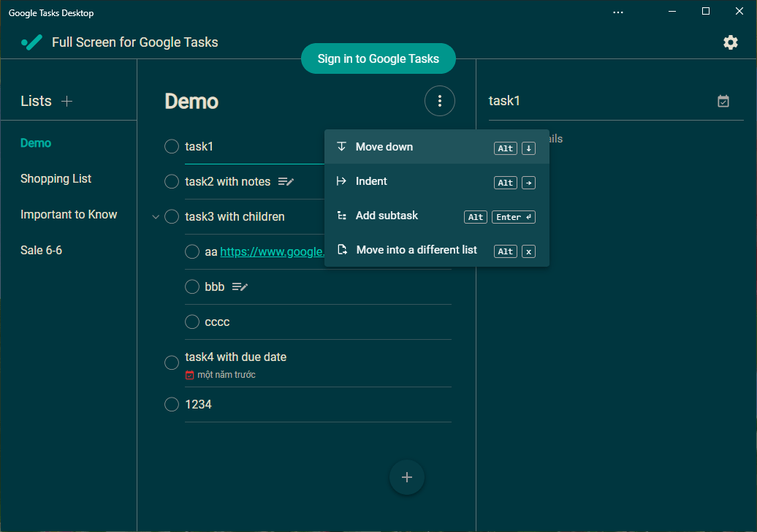Click the Alt key badge beside Indent
The width and height of the screenshot is (757, 532).
tap(505, 183)
